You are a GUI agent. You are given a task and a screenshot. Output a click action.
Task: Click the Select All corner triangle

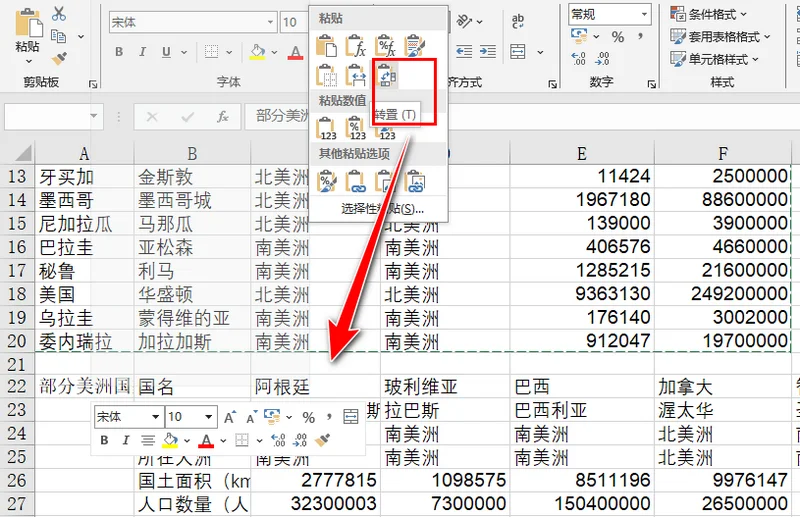point(21,153)
